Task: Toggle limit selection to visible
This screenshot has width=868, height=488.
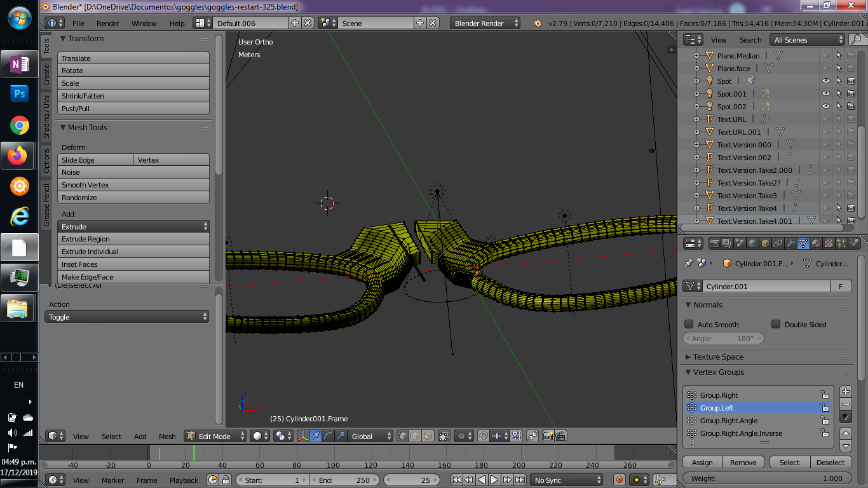Action: 444,436
